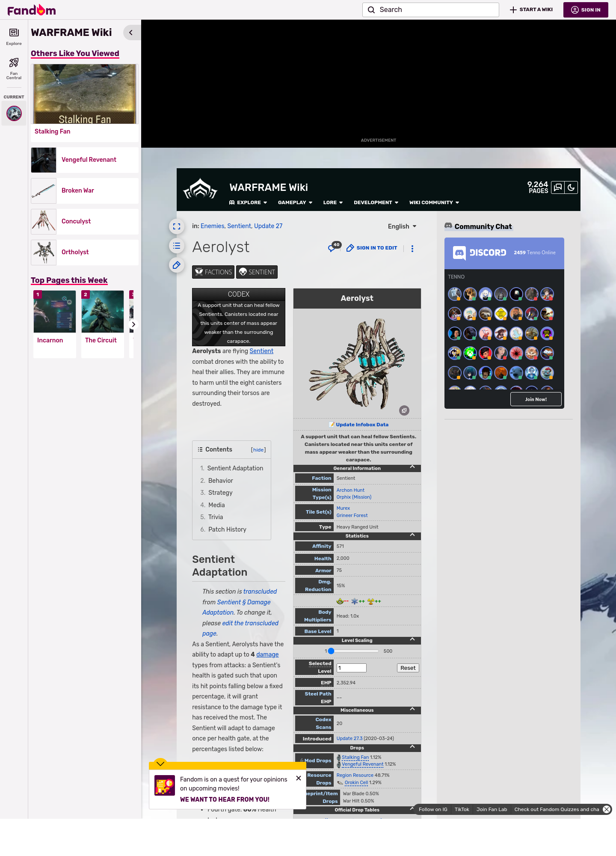Screen dimensions: 616x856
Task: Open the Enemies category link
Action: tap(212, 226)
